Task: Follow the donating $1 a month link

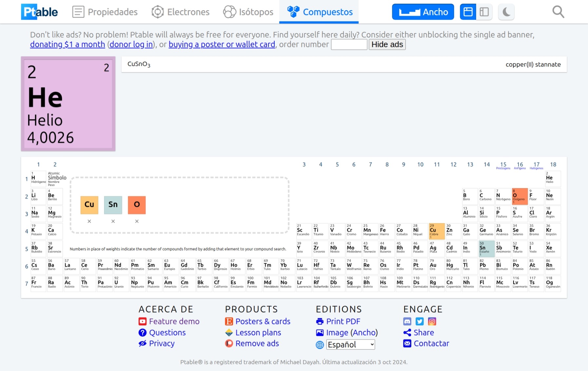Action: point(68,45)
